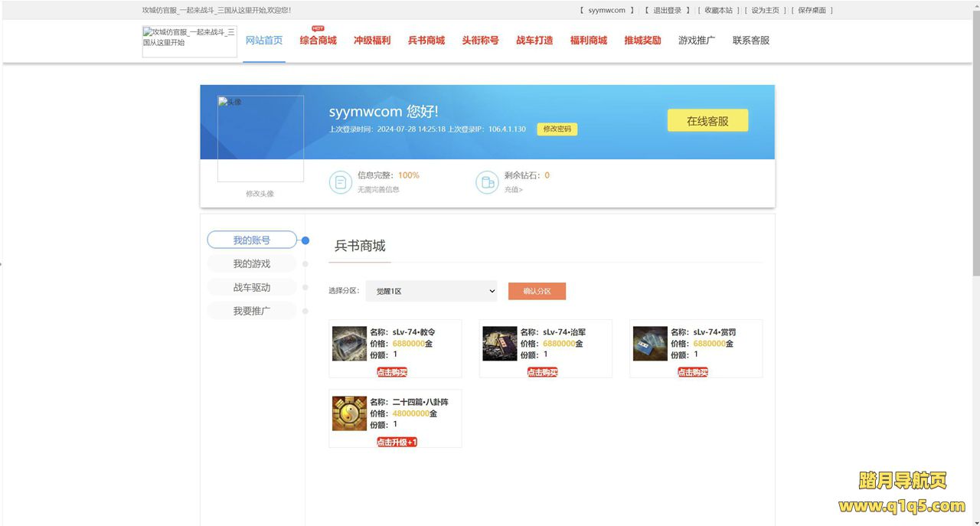This screenshot has width=980, height=526.
Task: Click the user avatar image
Action: (x=260, y=139)
